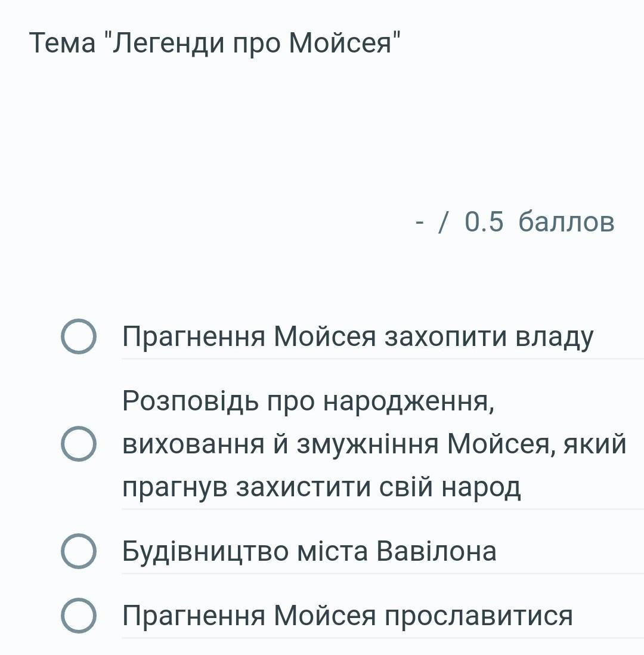
Task: Pick radio button for "Прагнення Мойсея прославитися"
Action: click(79, 615)
